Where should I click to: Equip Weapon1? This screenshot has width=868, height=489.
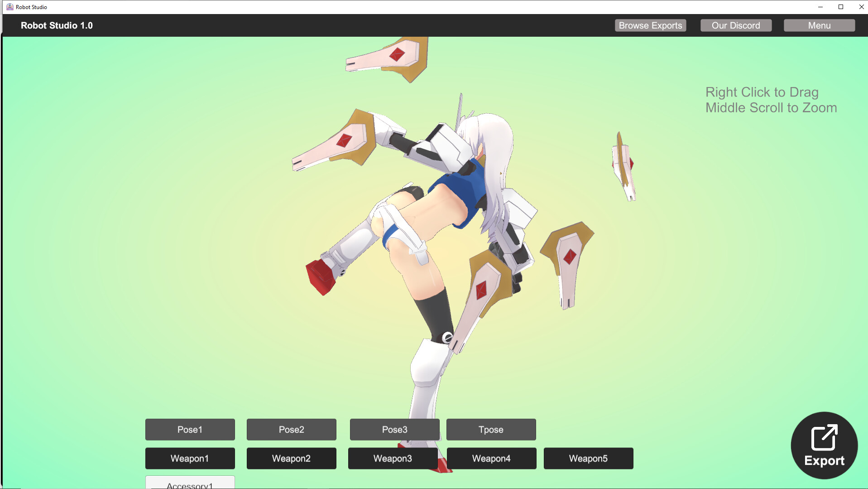tap(190, 458)
